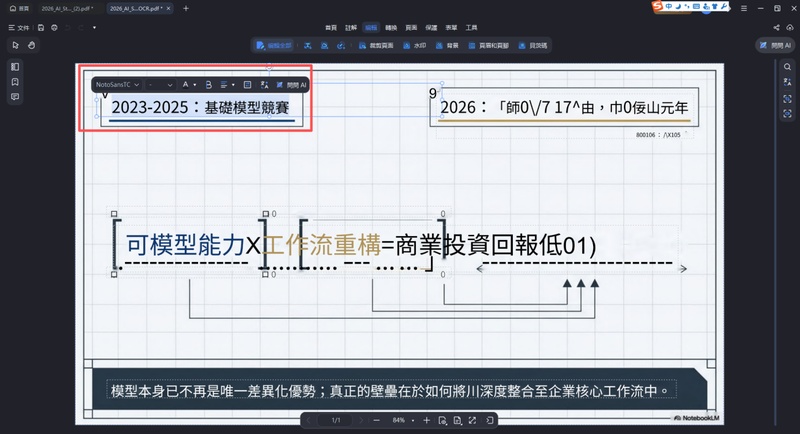This screenshot has height=434, width=800.
Task: Click the fullscreen icon in bottom bar
Action: (x=472, y=420)
